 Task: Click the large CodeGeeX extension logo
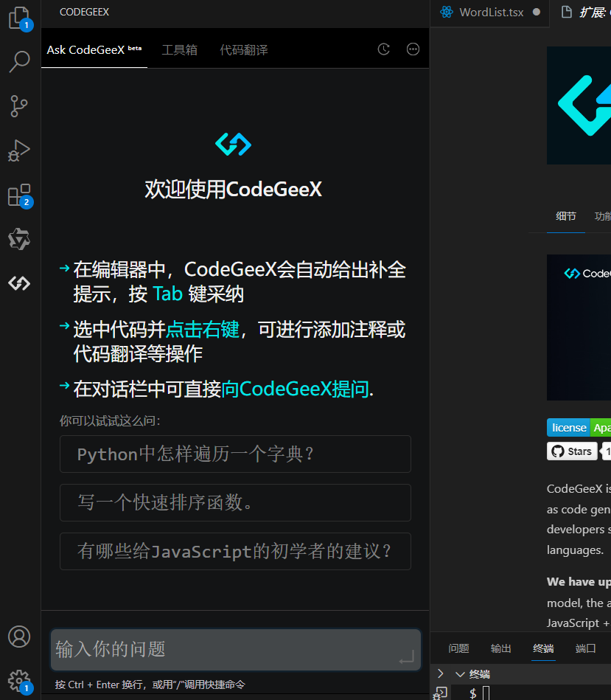[x=579, y=105]
